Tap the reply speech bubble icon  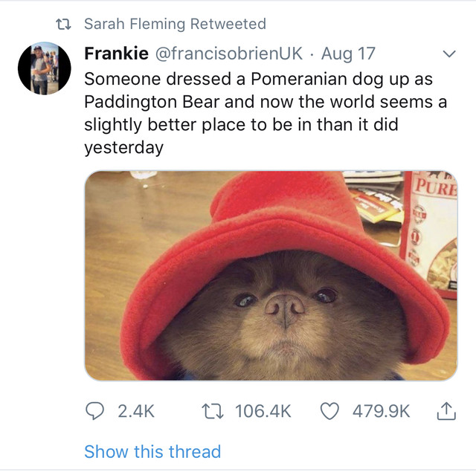tap(97, 410)
